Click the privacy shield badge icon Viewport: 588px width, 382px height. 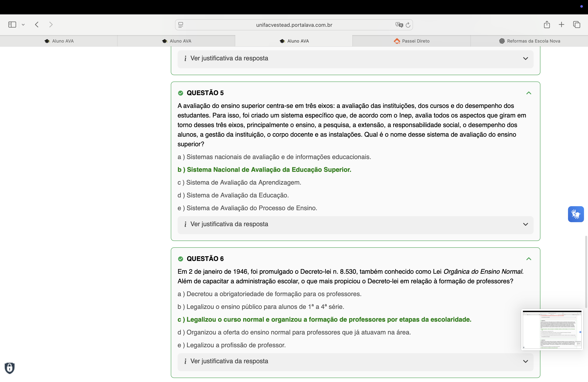10,368
